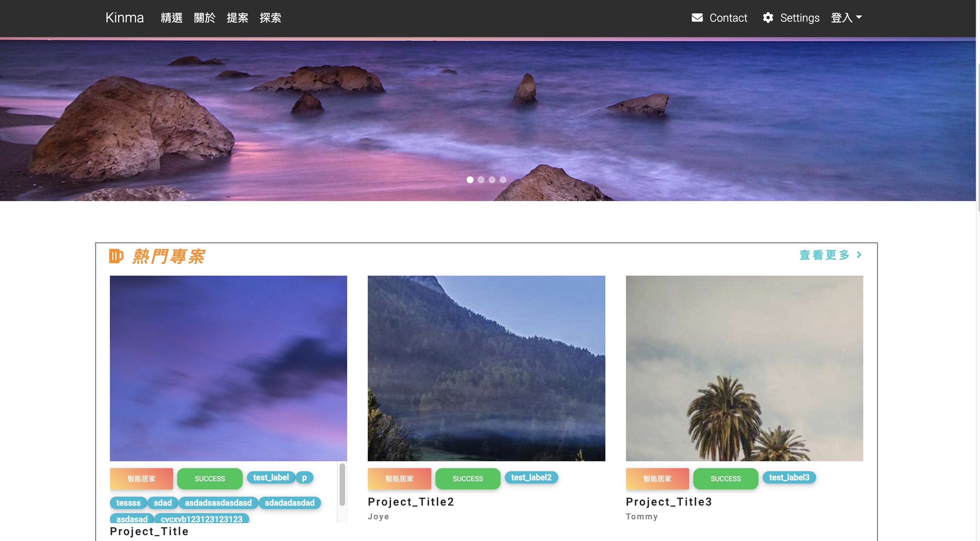Open the 精選 nav item
980x541 pixels.
(x=172, y=18)
